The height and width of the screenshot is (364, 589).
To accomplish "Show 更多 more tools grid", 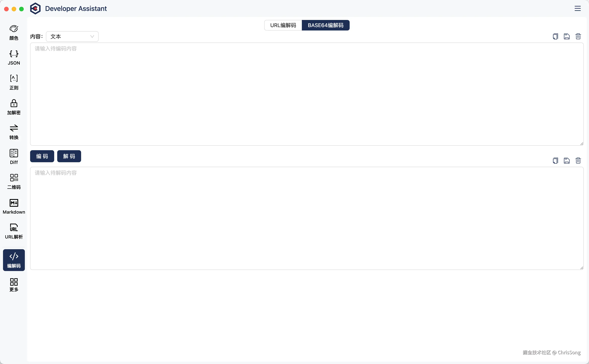I will point(14,285).
